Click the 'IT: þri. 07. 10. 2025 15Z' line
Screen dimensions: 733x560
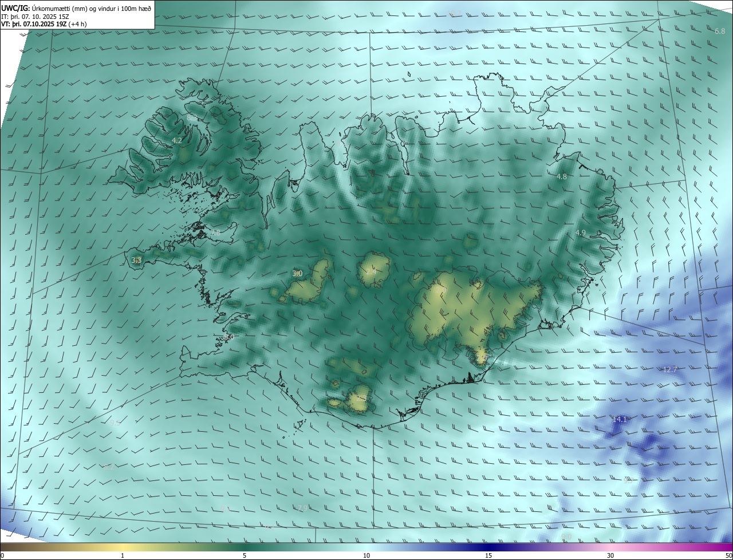(x=35, y=16)
